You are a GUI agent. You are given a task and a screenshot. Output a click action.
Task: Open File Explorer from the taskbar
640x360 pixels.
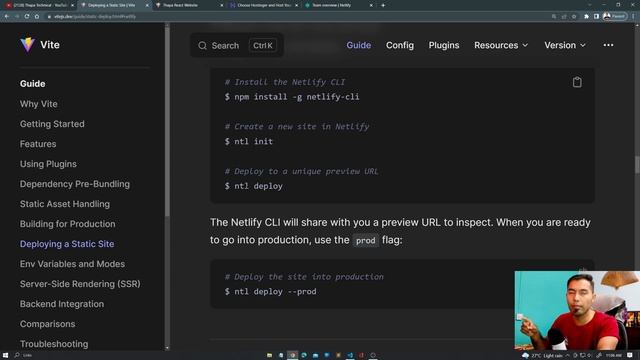tap(269, 355)
